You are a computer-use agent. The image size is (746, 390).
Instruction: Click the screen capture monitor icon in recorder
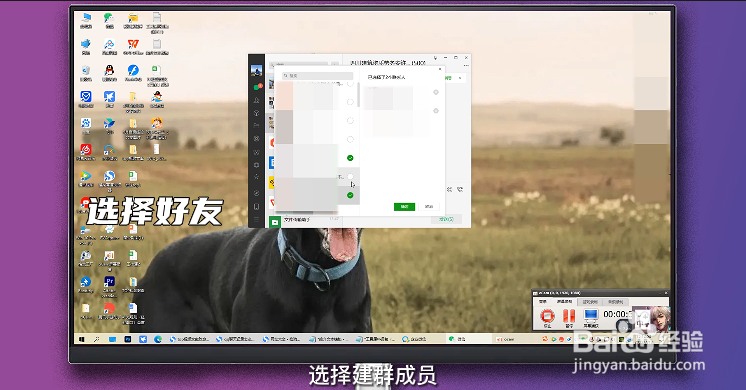(590, 317)
